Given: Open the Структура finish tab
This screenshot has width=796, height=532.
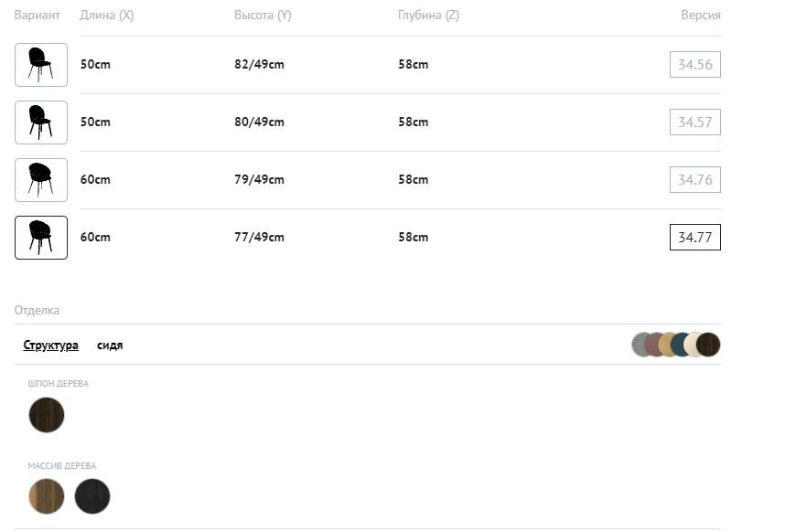Looking at the screenshot, I should 51,346.
